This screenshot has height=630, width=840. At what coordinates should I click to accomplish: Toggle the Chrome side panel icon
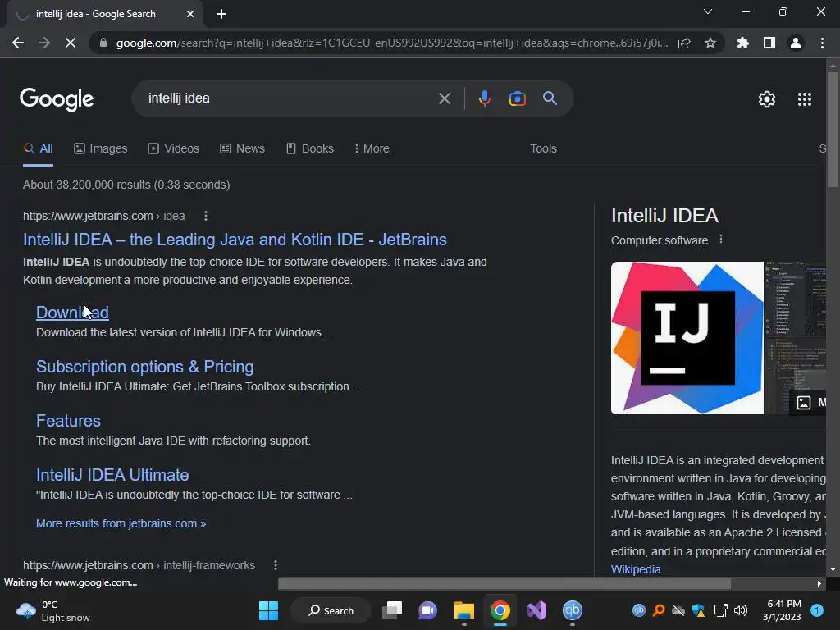[769, 43]
